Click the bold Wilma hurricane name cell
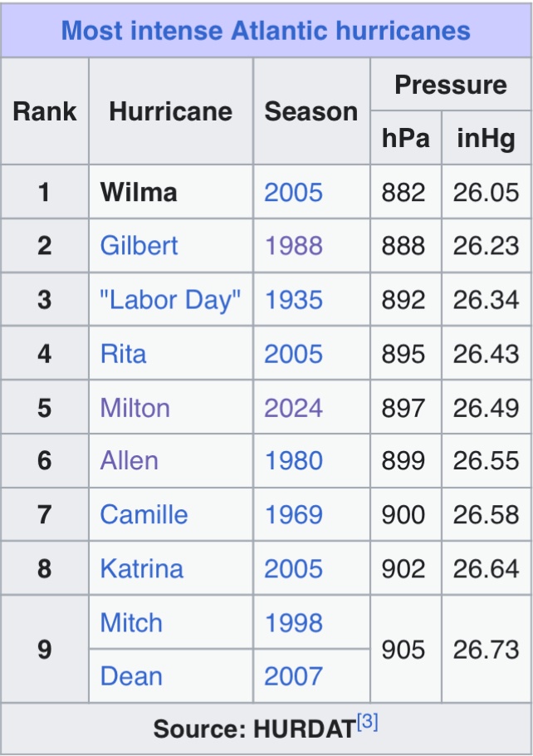 point(138,193)
